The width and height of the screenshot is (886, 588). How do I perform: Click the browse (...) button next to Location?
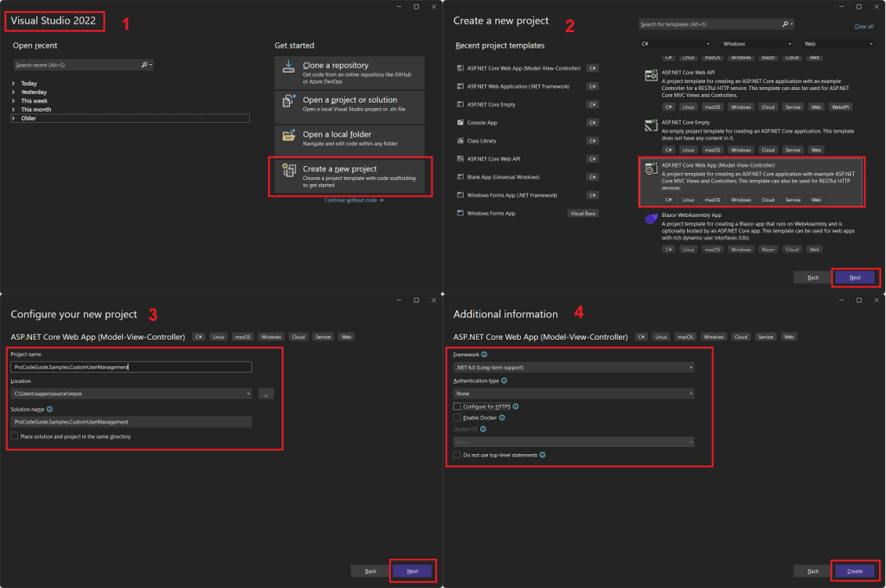266,393
